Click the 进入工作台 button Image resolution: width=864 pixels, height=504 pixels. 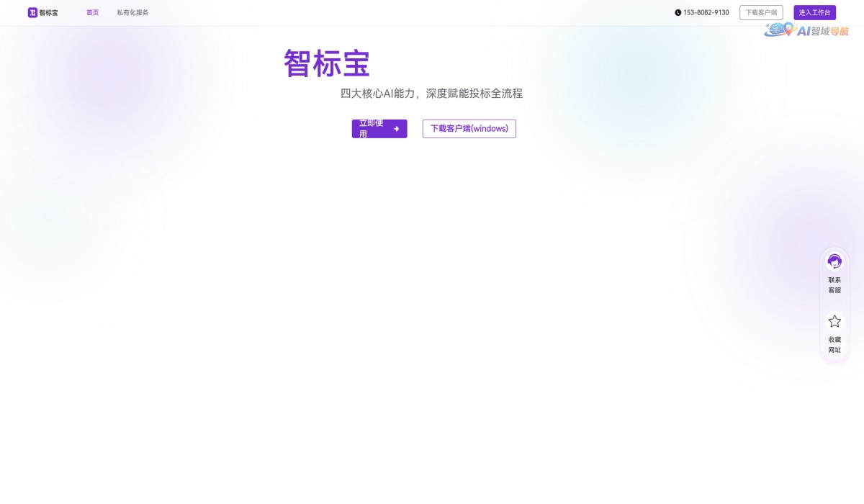pyautogui.click(x=815, y=12)
